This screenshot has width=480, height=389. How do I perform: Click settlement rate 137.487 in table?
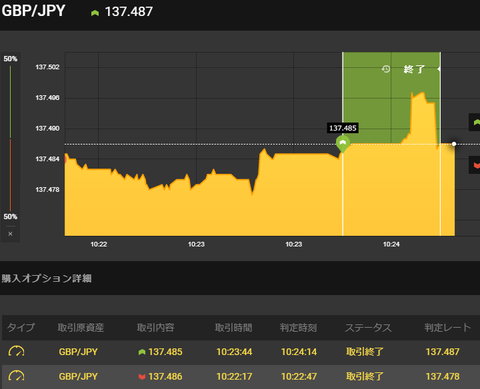pos(443,352)
